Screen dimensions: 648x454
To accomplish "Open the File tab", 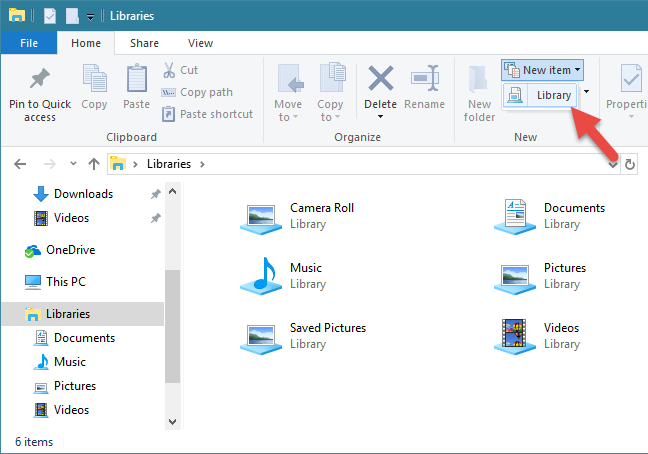I will click(29, 43).
